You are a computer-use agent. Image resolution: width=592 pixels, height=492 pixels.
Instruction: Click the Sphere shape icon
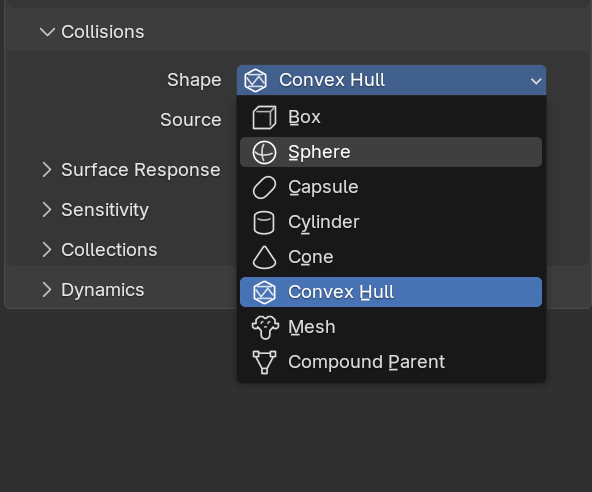click(264, 153)
